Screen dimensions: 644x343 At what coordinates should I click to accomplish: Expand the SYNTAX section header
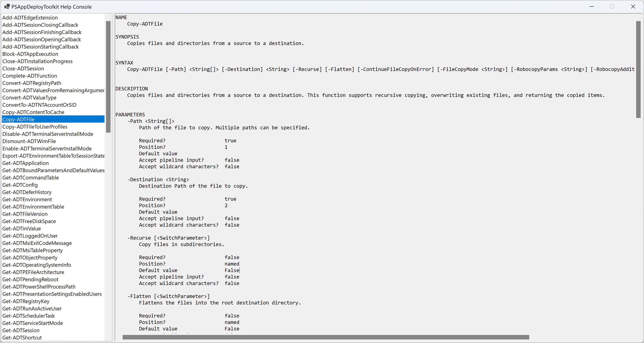click(124, 63)
